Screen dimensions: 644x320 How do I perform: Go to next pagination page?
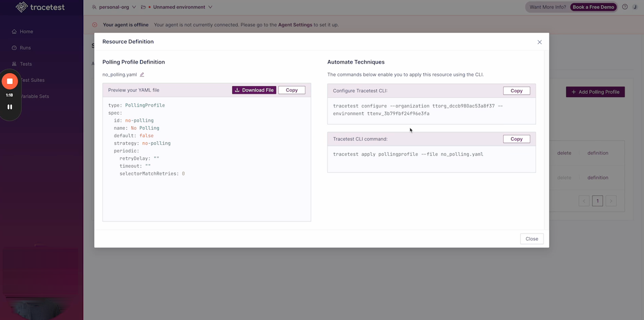pyautogui.click(x=611, y=201)
